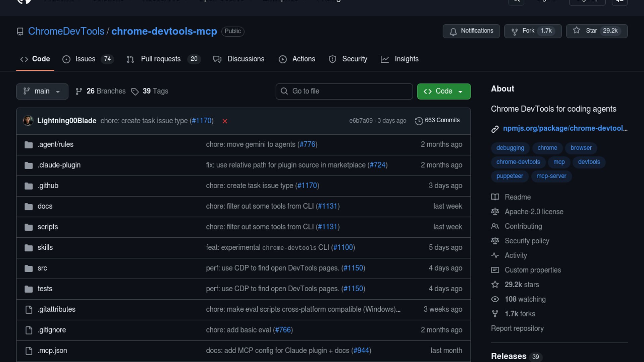Star the chrome-devtools-mcp repository
The height and width of the screenshot is (362, 644).
coord(596,31)
